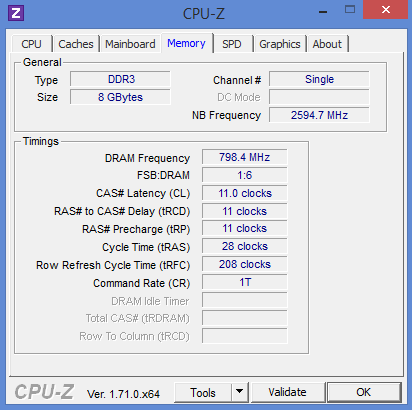The width and height of the screenshot is (412, 410).
Task: Minimize the CPU-Z window
Action: (x=323, y=12)
